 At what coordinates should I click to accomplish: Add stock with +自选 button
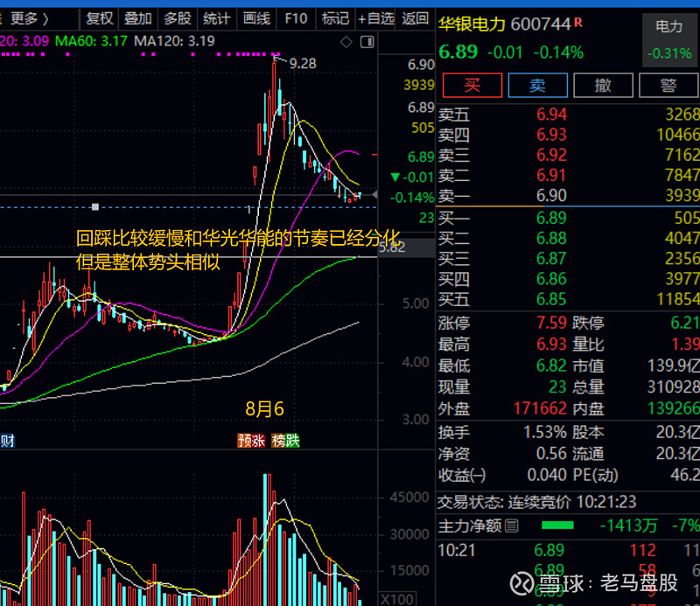click(376, 18)
